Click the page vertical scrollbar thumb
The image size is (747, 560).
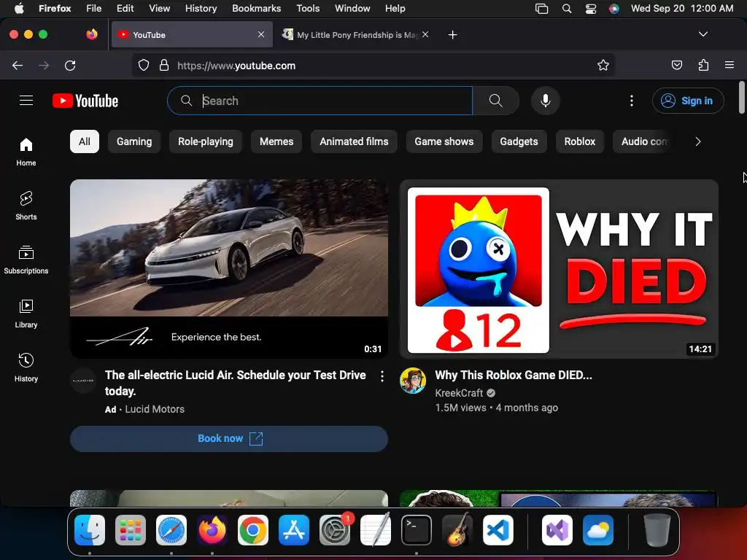coord(741,98)
